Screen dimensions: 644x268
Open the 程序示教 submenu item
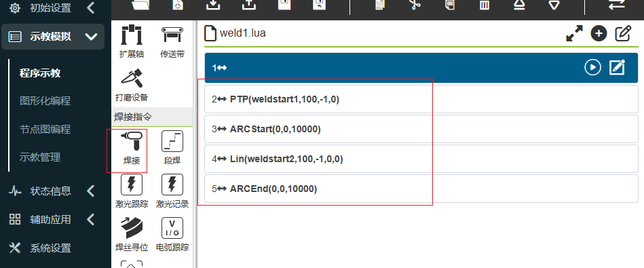(40, 73)
